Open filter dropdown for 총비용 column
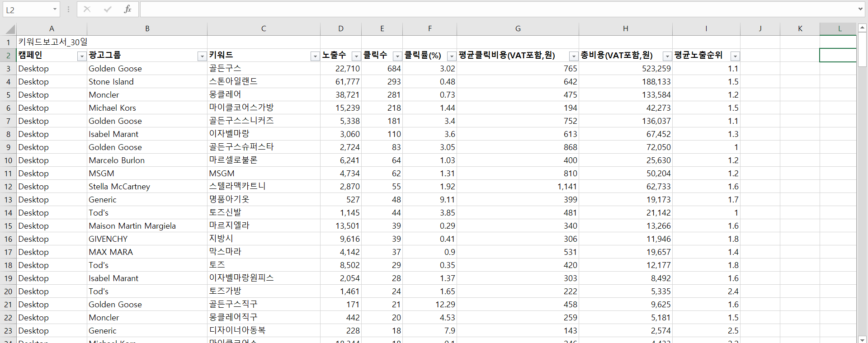 667,56
